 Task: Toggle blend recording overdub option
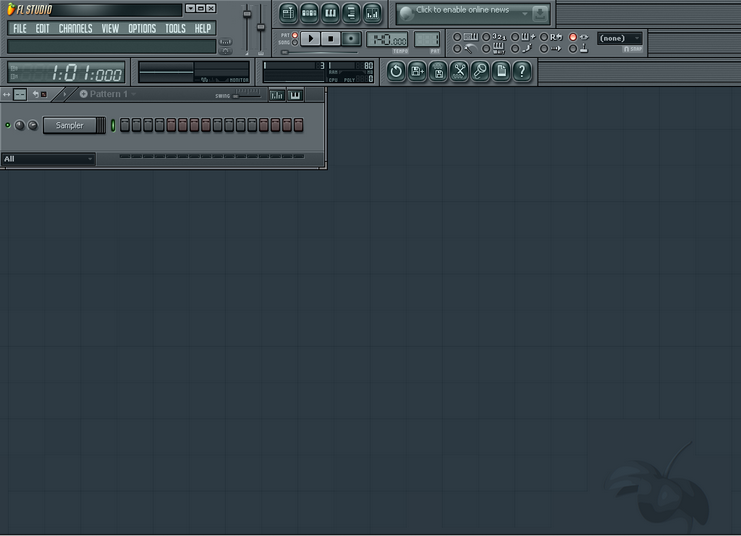click(515, 37)
